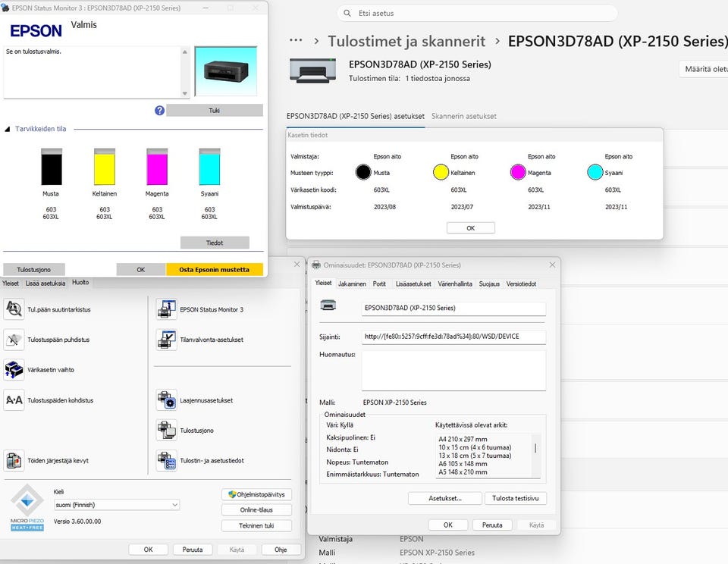Viewport: 728px width, 564px height.
Task: Click the EPSON logo in Status Monitor
Action: [36, 30]
